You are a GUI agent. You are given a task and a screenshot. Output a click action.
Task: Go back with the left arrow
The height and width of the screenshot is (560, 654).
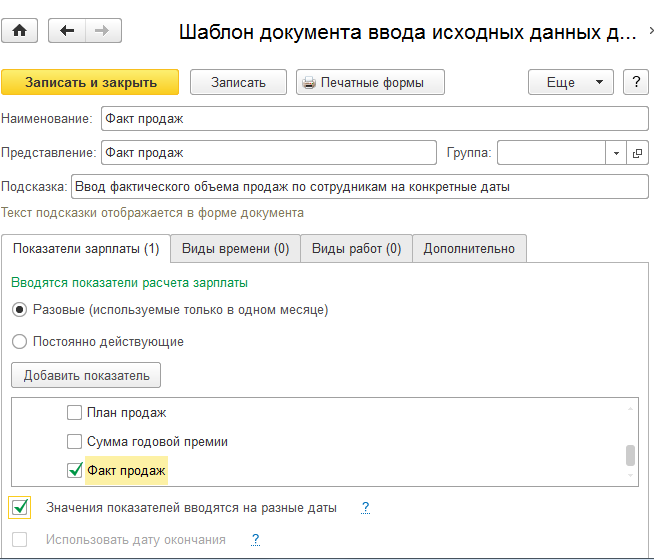[67, 31]
